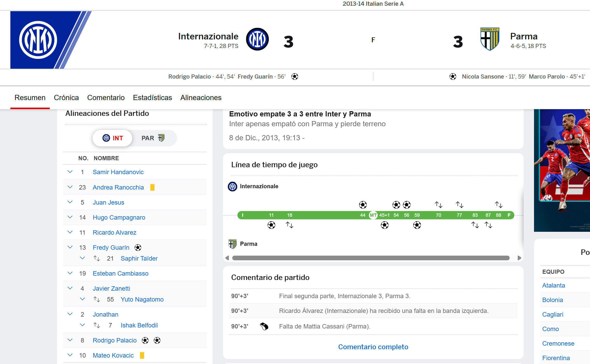Click the Inter goal icon above minute 54
The height and width of the screenshot is (364, 590).
pyautogui.click(x=396, y=205)
